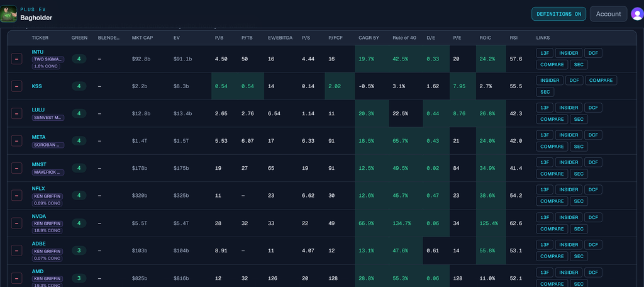Click the Bagholder app logo image

pos(9,14)
